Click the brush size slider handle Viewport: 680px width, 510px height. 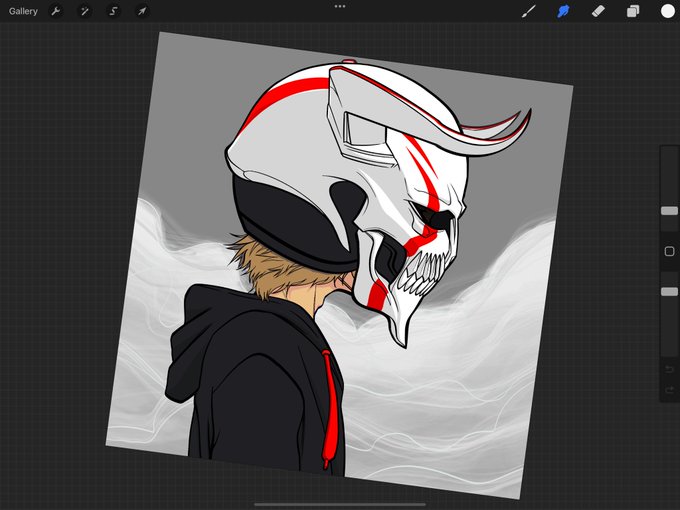pos(669,211)
